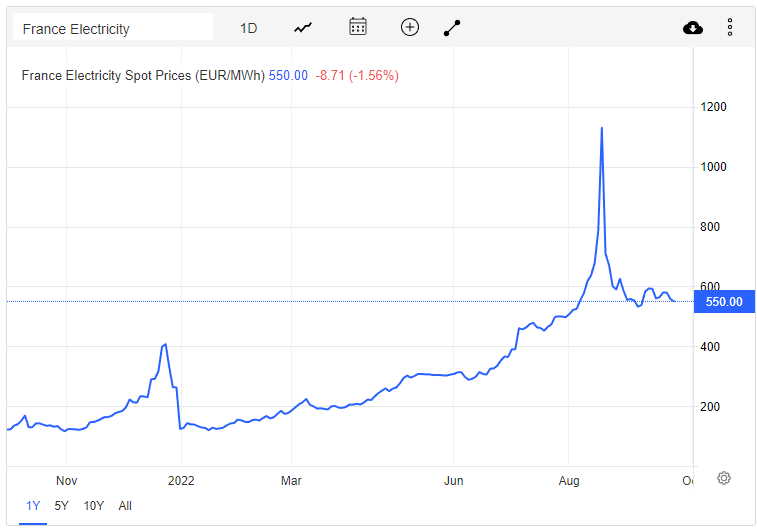Add a comparison with the plus circle icon
Screen dimensions: 757x528
(410, 27)
